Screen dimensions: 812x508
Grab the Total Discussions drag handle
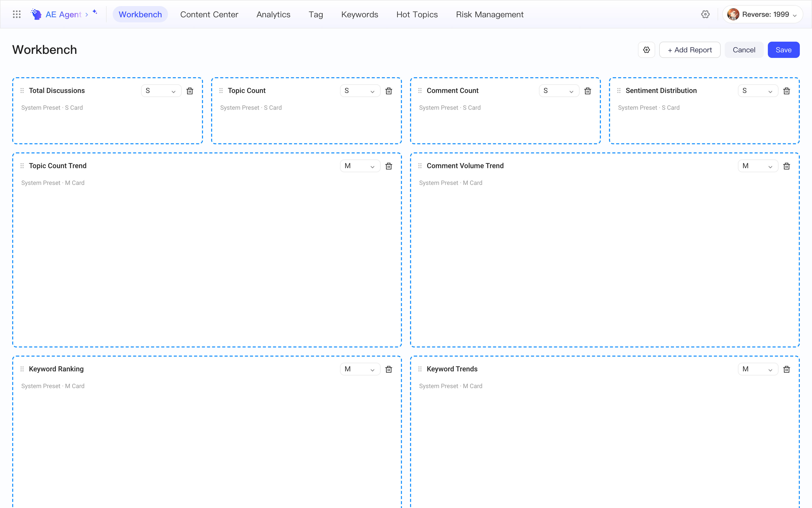(x=22, y=91)
